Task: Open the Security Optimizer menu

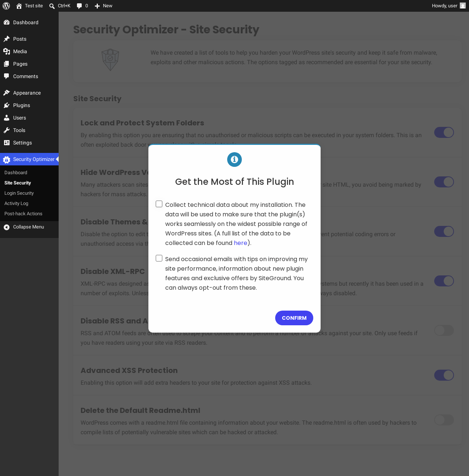Action: click(x=29, y=159)
